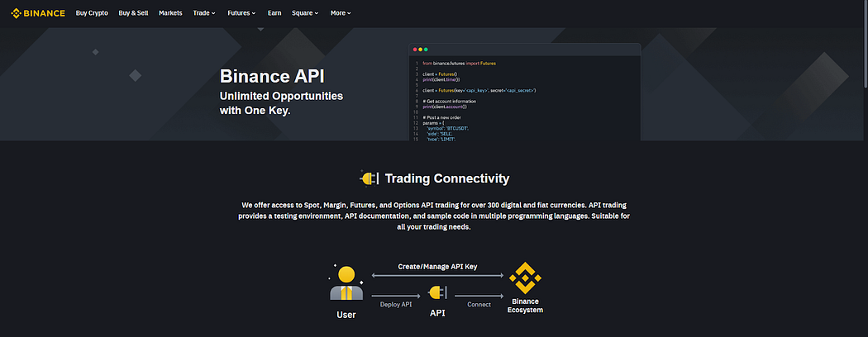
Task: Click the 'API' label under plug
Action: (437, 313)
